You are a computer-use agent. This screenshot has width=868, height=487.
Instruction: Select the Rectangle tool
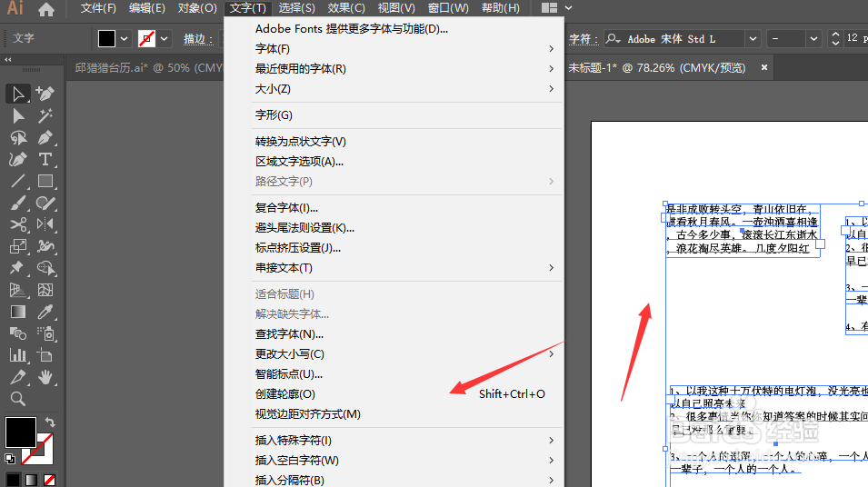click(45, 181)
